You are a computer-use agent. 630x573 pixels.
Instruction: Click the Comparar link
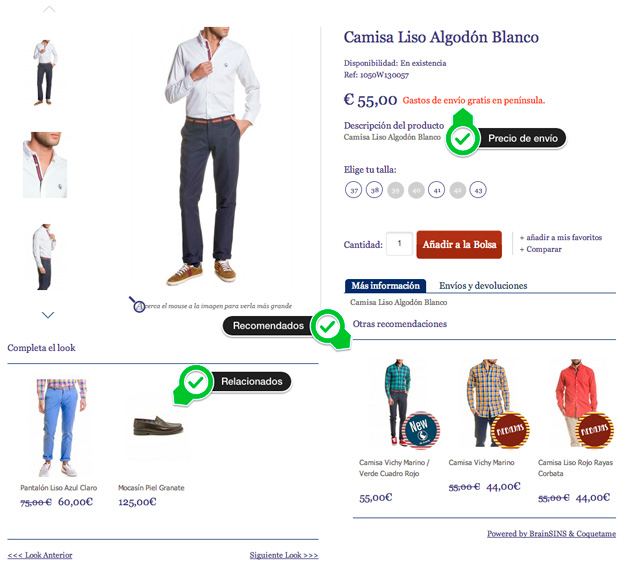[x=541, y=249]
